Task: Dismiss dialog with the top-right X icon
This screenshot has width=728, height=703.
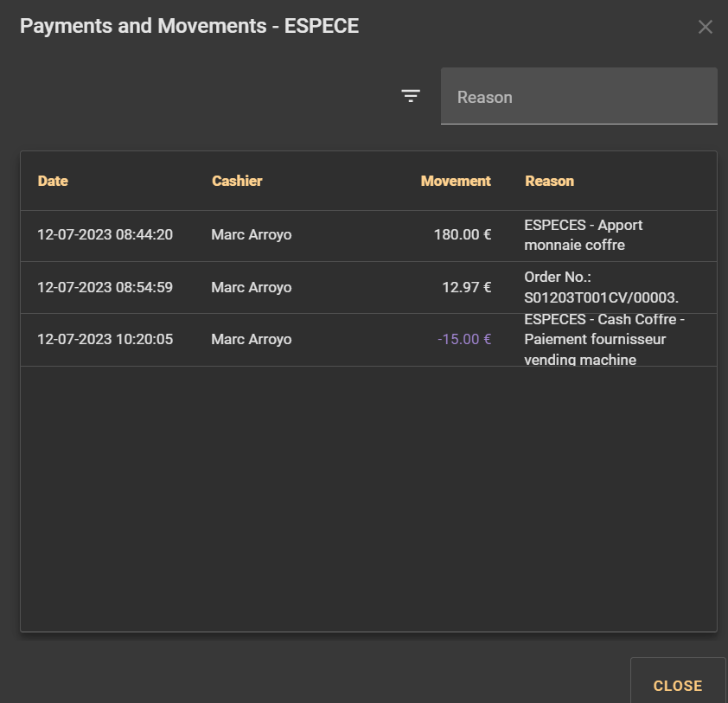Action: 706,27
